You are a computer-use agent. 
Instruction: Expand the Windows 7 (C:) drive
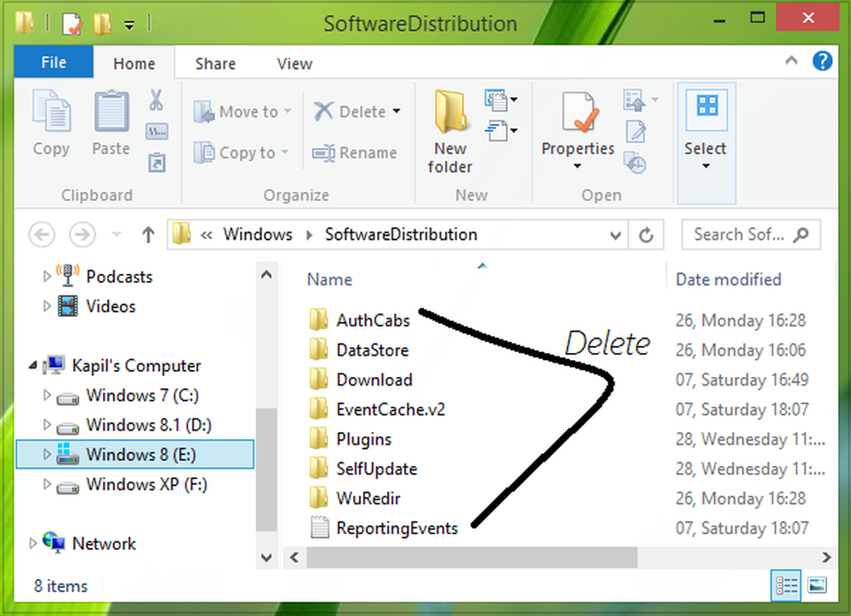48,396
